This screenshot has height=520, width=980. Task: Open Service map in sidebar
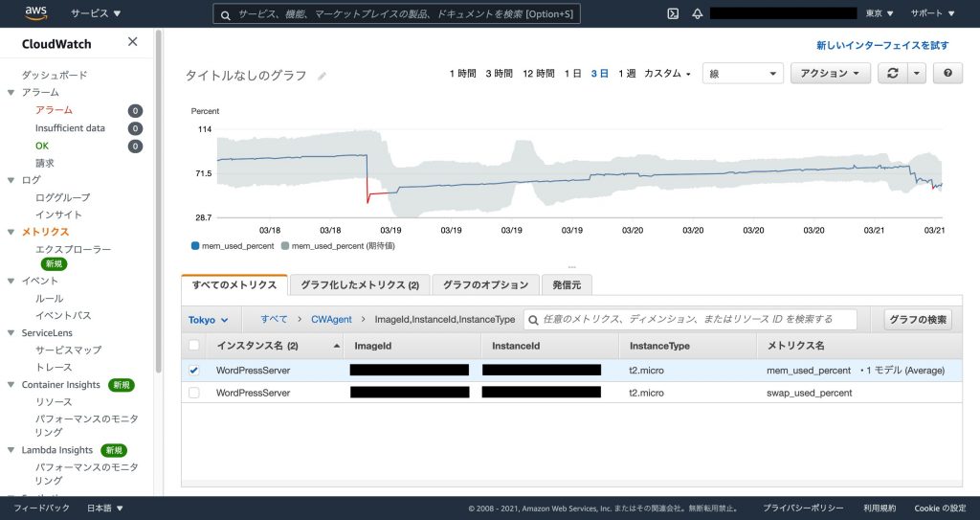68,350
